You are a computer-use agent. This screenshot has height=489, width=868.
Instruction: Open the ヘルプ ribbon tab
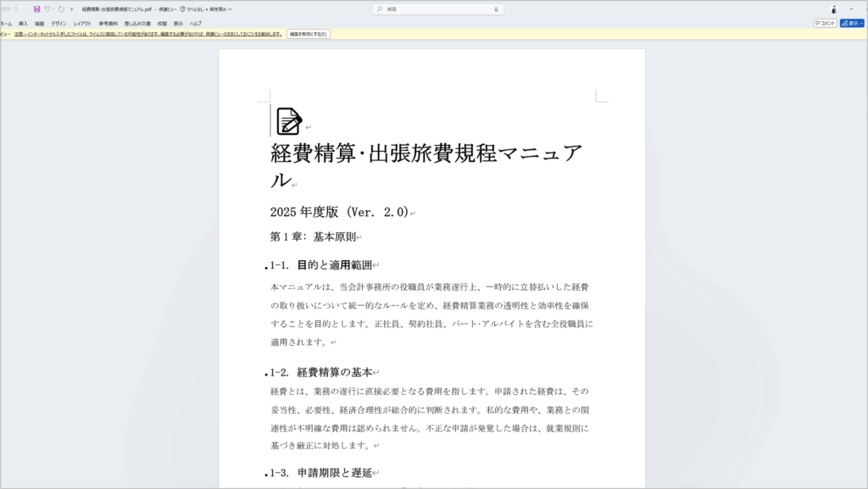[x=196, y=24]
